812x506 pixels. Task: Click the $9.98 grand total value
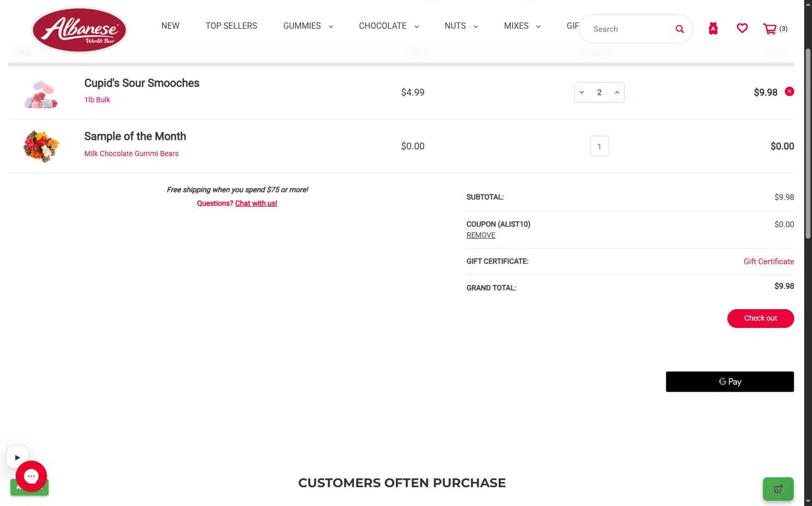click(x=784, y=286)
